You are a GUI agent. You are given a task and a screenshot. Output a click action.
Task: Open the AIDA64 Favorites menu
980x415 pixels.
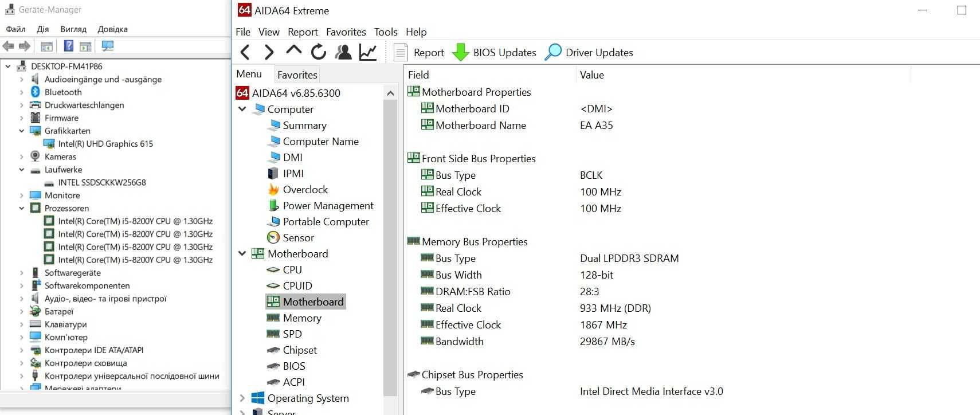click(346, 32)
